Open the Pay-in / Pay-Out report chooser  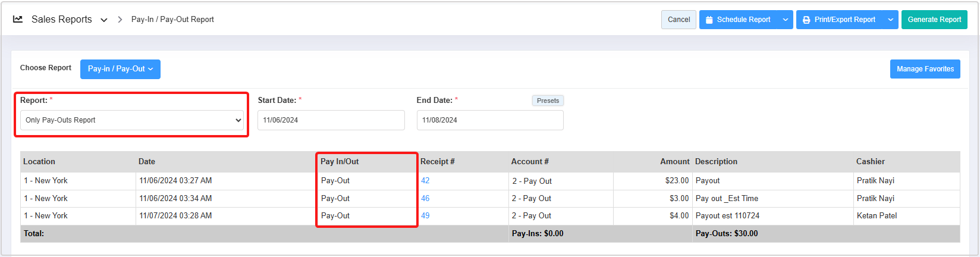click(x=120, y=69)
